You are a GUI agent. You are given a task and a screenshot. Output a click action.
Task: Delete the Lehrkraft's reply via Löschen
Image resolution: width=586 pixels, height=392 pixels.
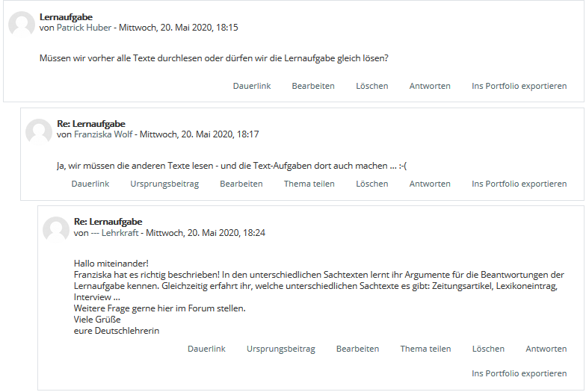488,349
